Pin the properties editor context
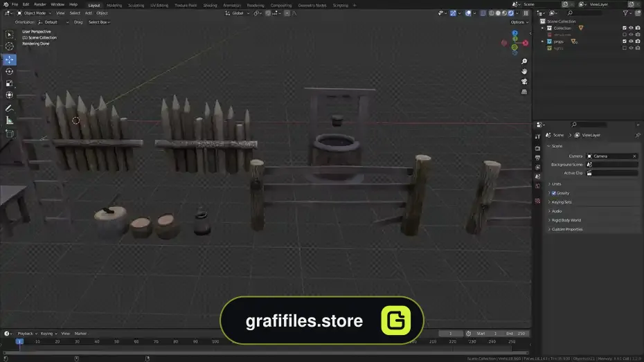Viewport: 644px width, 362px height. pyautogui.click(x=638, y=135)
